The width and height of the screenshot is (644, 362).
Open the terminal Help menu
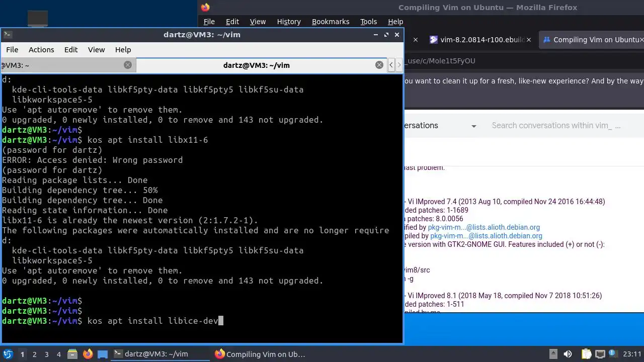(x=123, y=49)
